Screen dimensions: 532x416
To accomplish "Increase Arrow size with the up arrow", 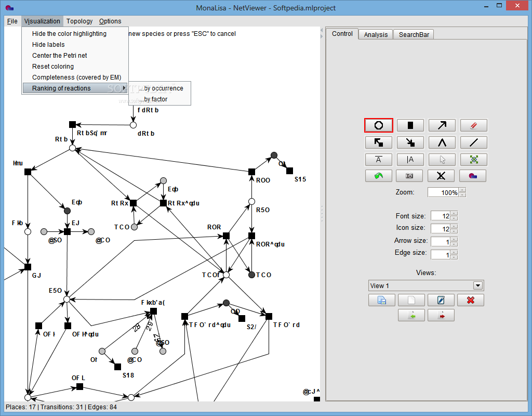I will [x=454, y=239].
